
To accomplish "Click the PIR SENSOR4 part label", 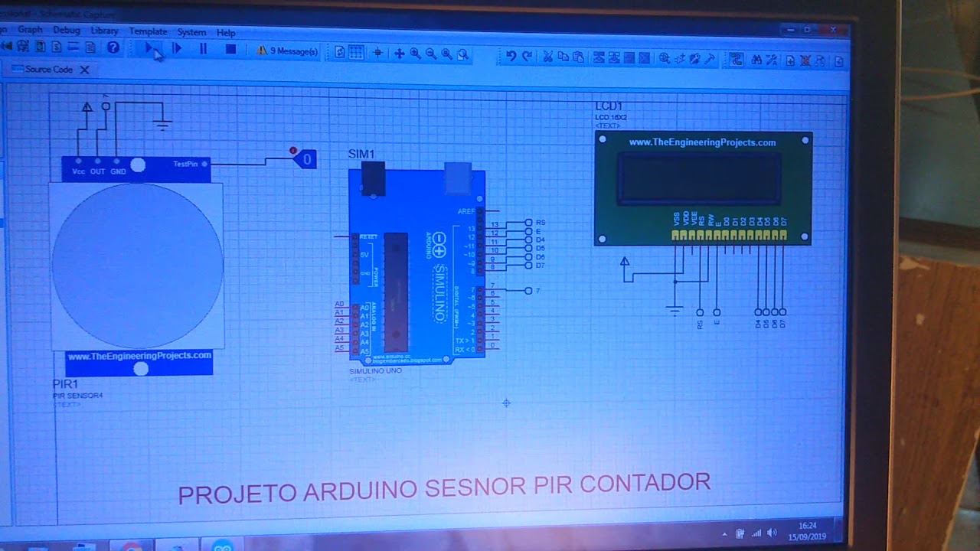I will pos(77,396).
